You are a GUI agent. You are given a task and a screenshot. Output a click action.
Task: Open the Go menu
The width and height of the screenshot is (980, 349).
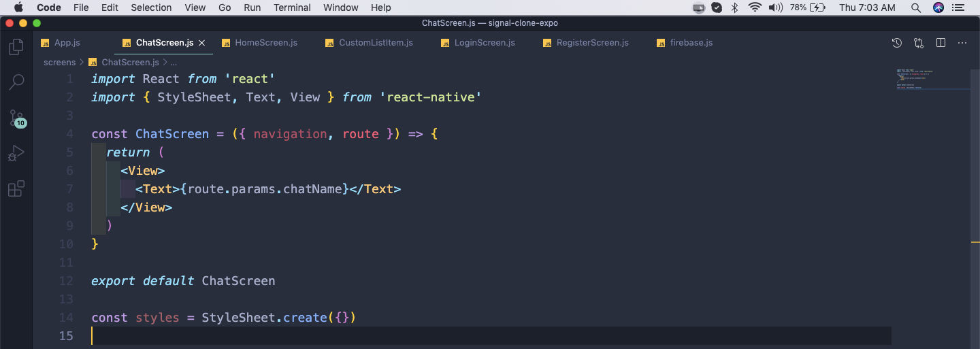coord(225,7)
